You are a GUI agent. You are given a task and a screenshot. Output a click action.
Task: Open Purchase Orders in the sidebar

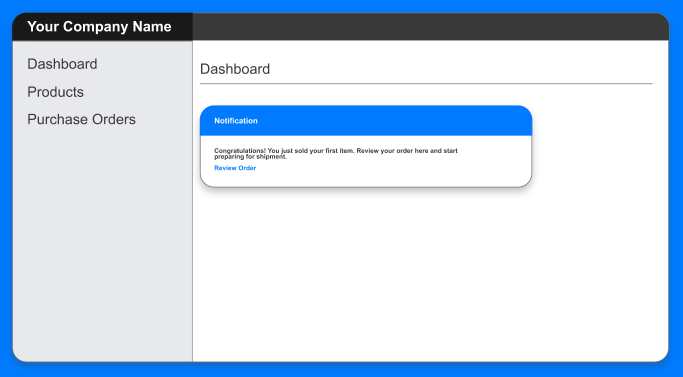(81, 119)
